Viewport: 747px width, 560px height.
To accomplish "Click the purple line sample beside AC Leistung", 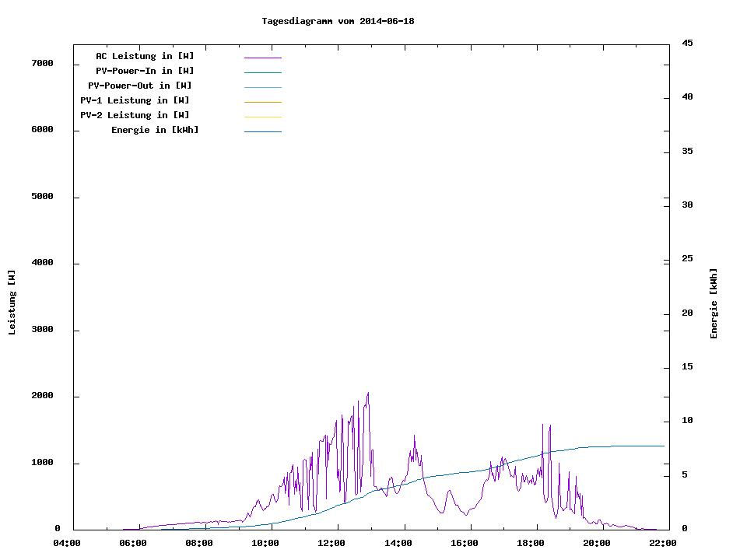I will click(x=262, y=58).
